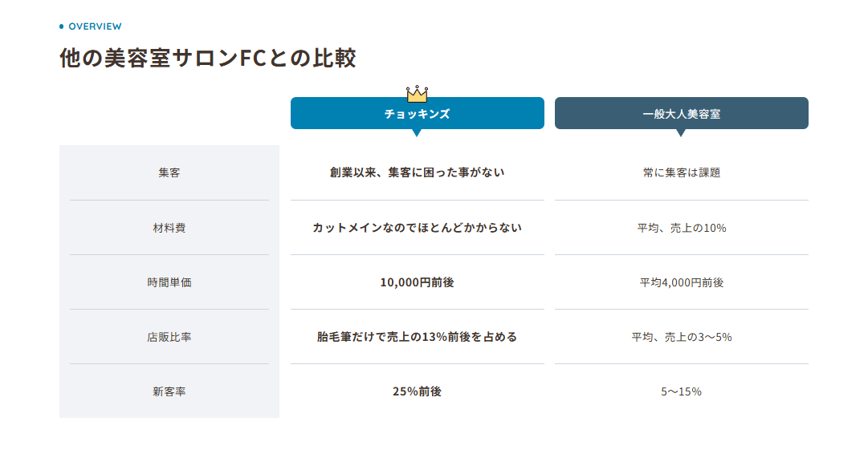
Task: Click the OVERVIEW section label
Action: pyautogui.click(x=95, y=26)
